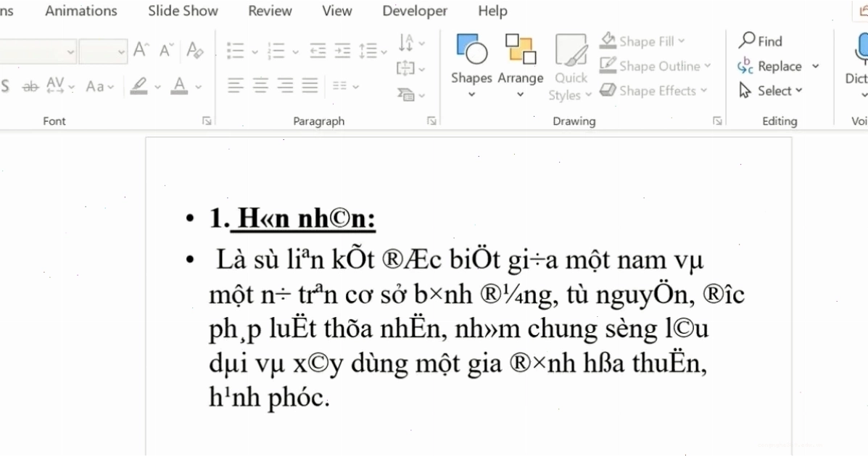Open the Change Case Aa menu
Viewport: 868px width, 457px height.
pyautogui.click(x=99, y=86)
